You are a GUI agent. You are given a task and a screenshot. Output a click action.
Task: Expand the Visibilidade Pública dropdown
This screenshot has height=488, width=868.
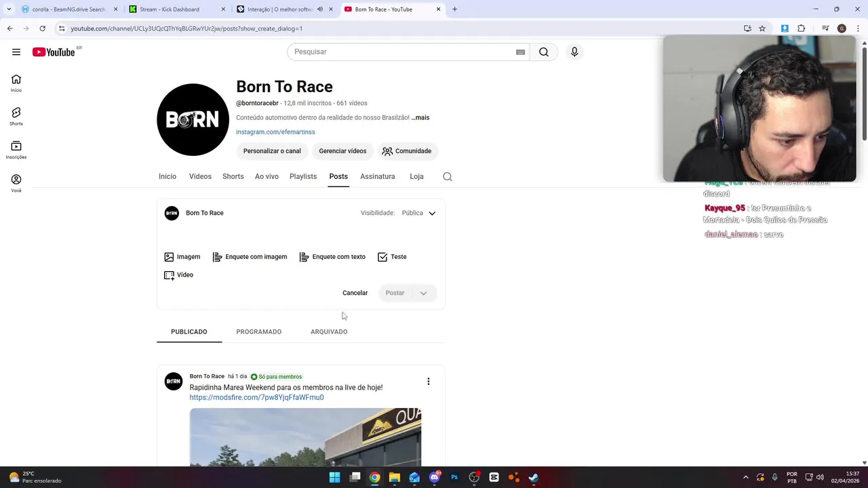tap(418, 213)
